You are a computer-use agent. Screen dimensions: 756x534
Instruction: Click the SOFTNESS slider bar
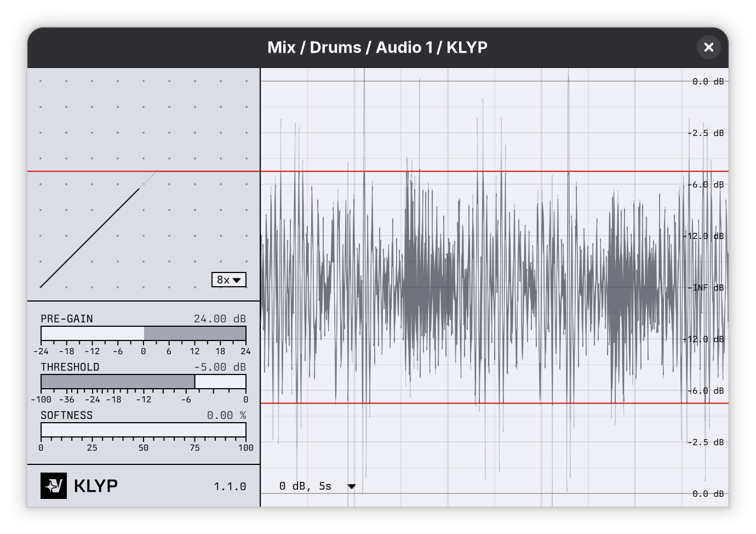(x=144, y=430)
